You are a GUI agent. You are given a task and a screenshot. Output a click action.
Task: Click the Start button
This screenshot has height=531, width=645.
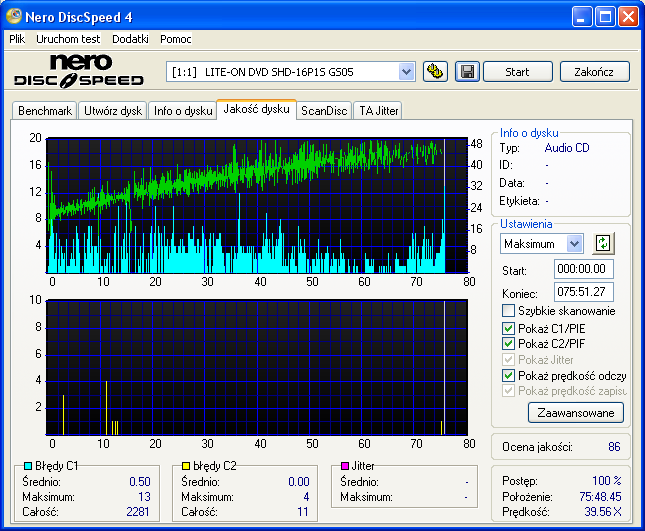pyautogui.click(x=517, y=72)
